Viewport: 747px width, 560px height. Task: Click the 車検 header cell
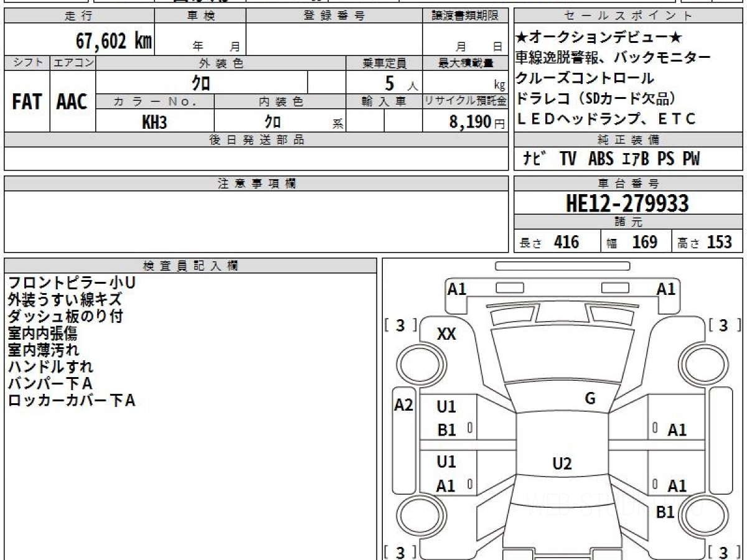click(200, 16)
